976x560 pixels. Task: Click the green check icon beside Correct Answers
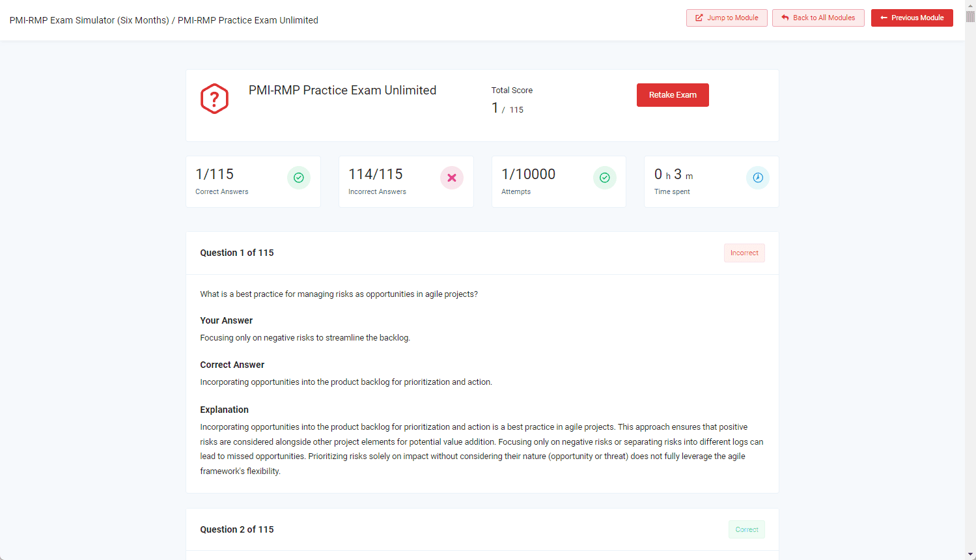coord(299,178)
